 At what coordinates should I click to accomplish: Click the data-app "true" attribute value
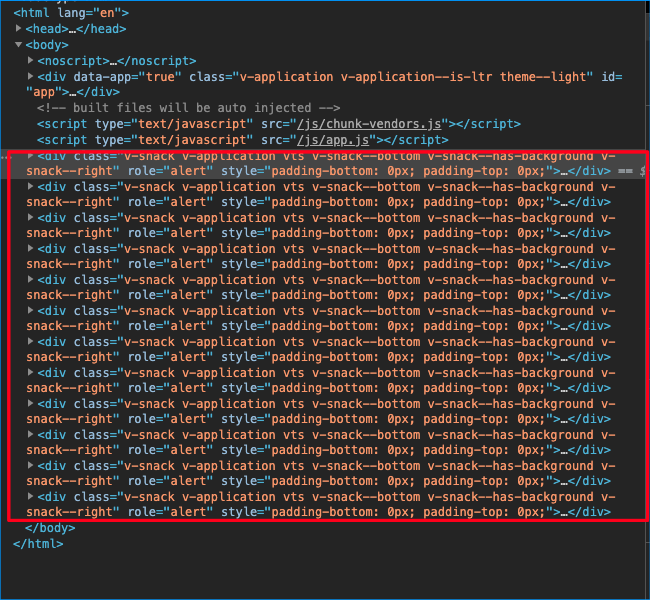(160, 77)
